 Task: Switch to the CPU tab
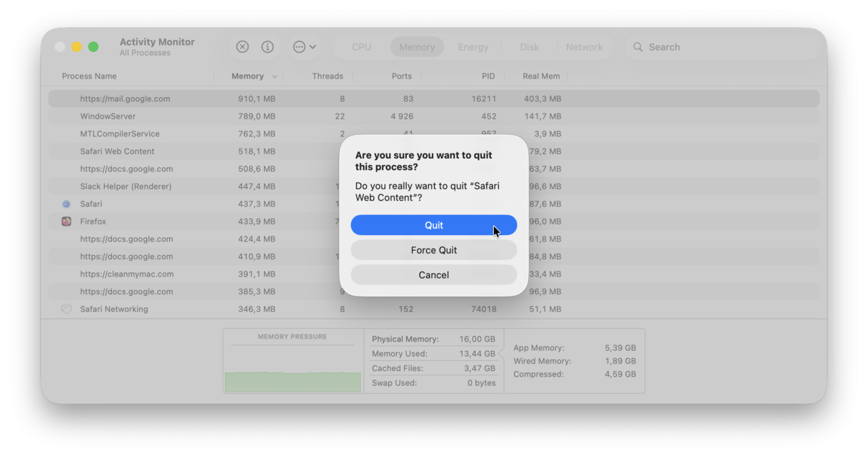tap(360, 46)
